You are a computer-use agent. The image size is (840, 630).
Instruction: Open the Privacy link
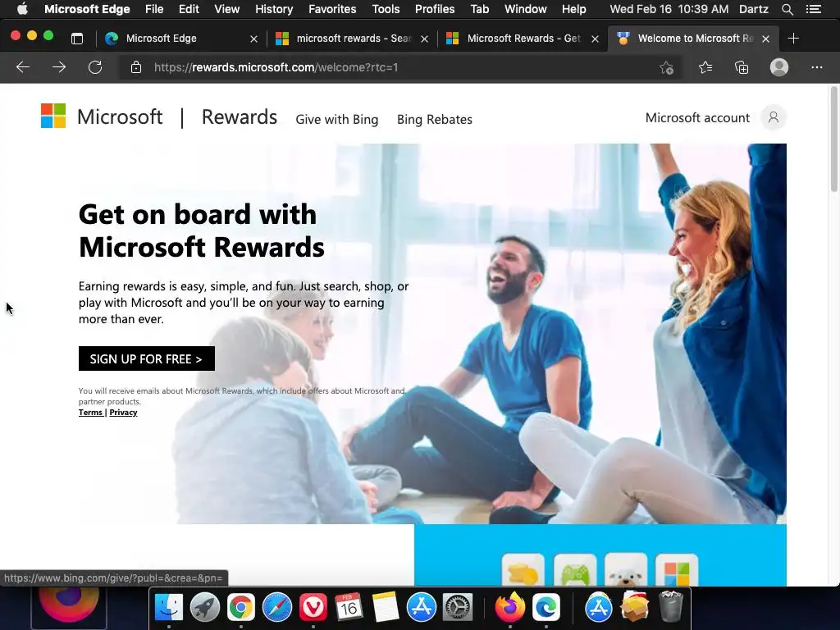click(x=123, y=412)
